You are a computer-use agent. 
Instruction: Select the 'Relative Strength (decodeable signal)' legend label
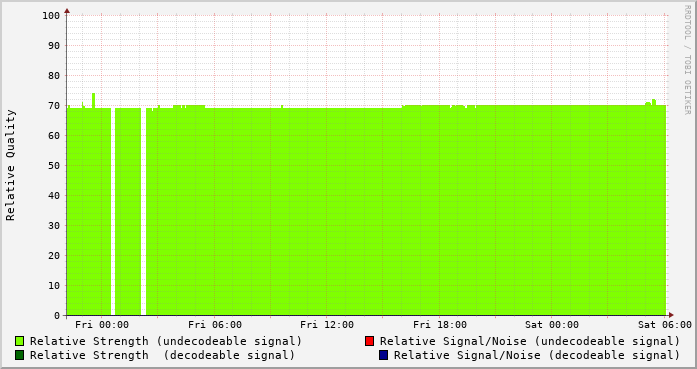(162, 355)
